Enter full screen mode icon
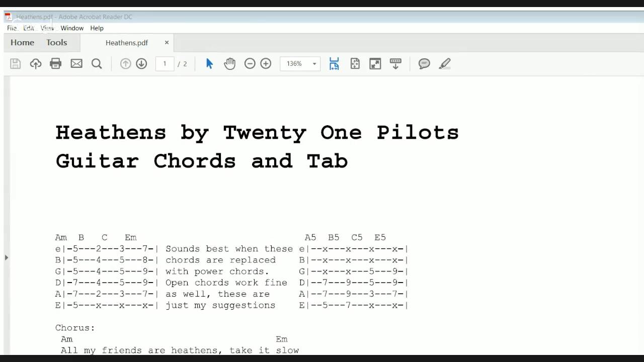This screenshot has width=644, height=362. coord(375,64)
